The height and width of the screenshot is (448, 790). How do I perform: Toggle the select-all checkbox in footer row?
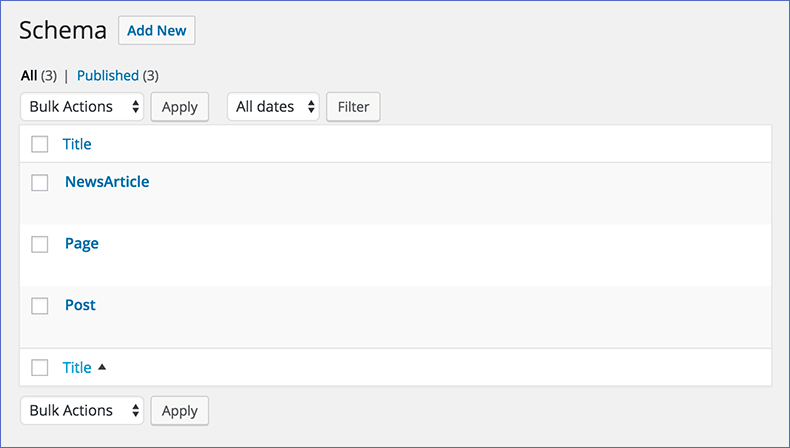point(40,367)
